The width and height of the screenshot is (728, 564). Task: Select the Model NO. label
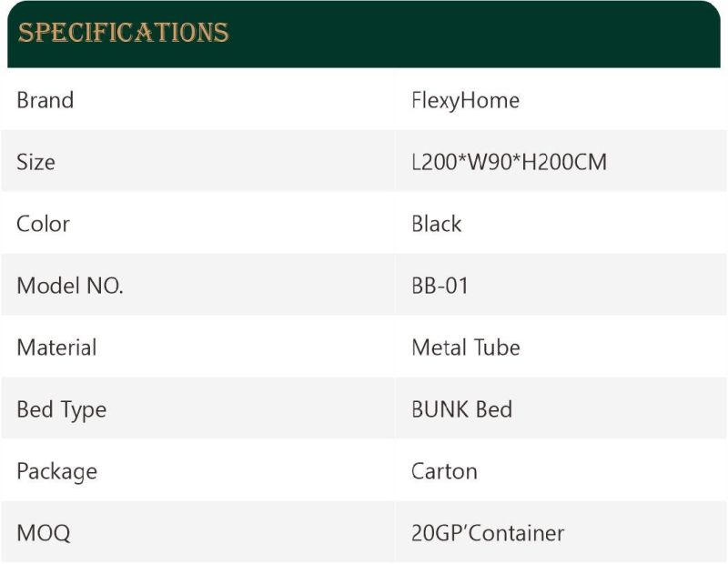pyautogui.click(x=70, y=286)
